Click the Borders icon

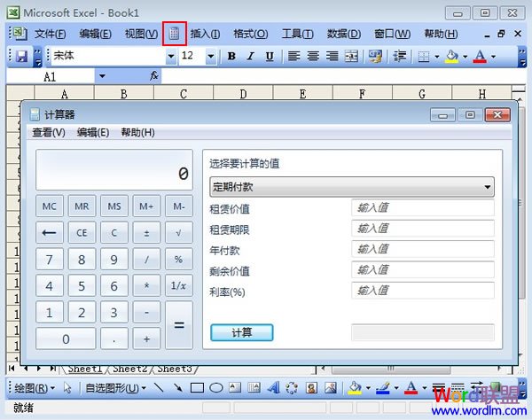424,57
